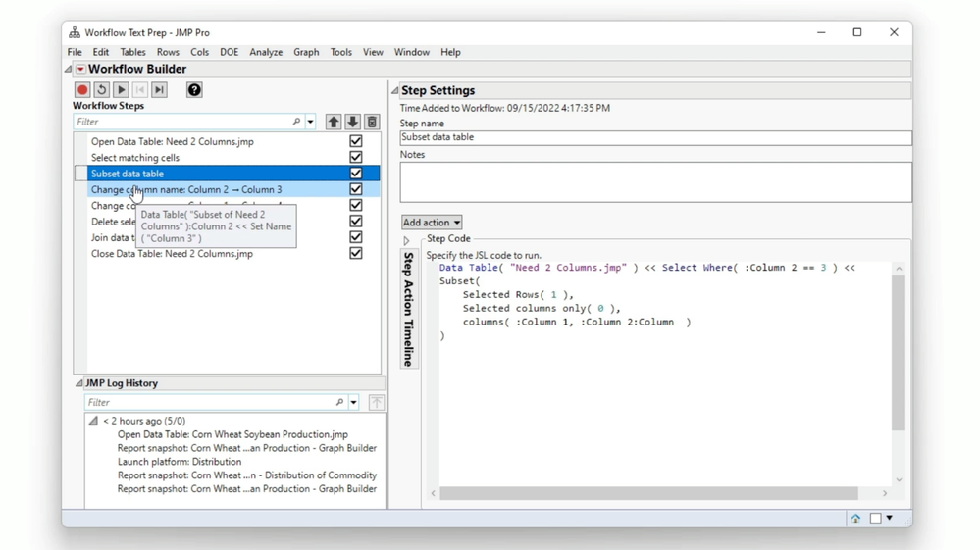
Task: Move selected step up with arrow
Action: pyautogui.click(x=334, y=123)
